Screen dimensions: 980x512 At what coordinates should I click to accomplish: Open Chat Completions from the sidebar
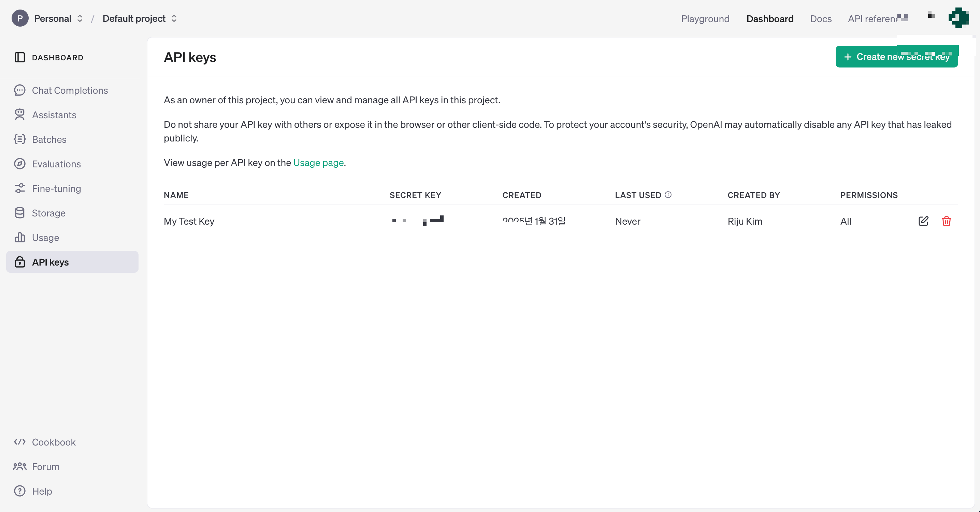[70, 90]
